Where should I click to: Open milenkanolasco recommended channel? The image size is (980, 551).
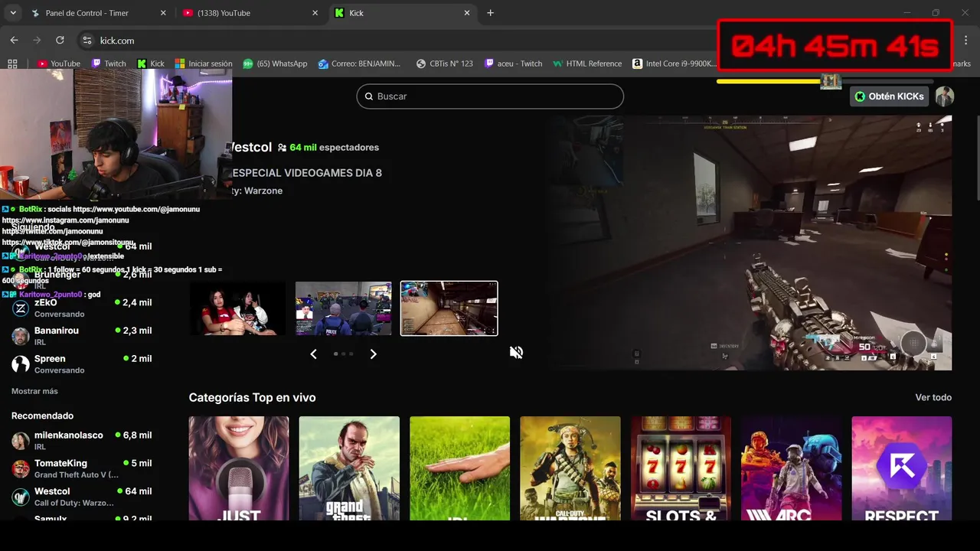click(x=81, y=441)
